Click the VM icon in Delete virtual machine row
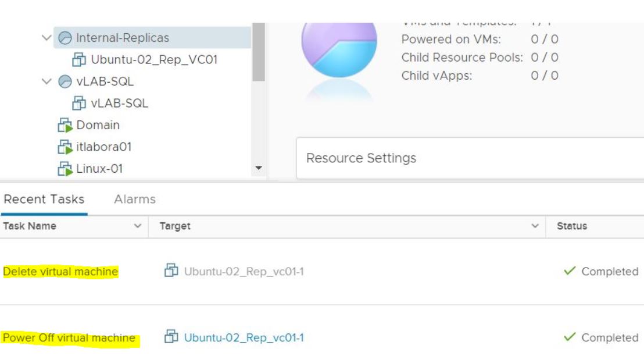 (x=171, y=271)
